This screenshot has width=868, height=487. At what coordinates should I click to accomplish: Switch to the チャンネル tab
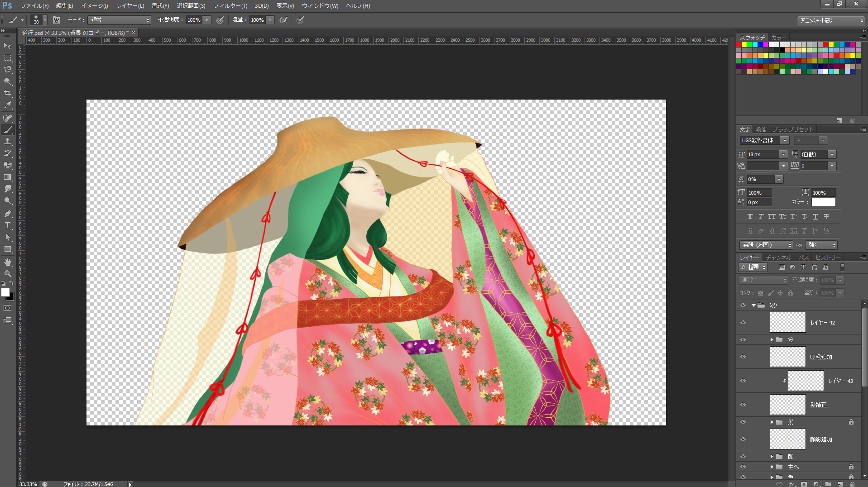[x=779, y=257]
